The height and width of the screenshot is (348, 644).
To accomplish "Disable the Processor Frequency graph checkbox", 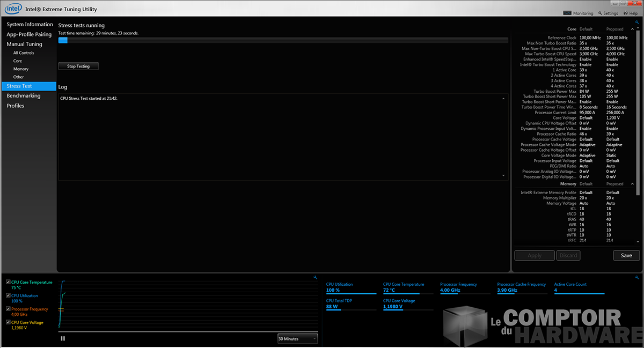I will [8, 309].
